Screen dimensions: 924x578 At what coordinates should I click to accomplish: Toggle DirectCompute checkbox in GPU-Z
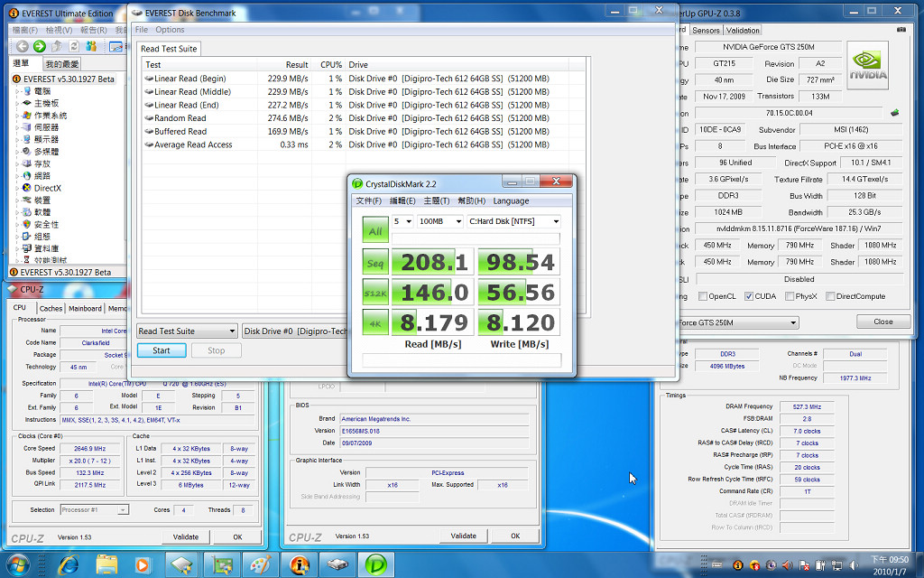(x=830, y=296)
